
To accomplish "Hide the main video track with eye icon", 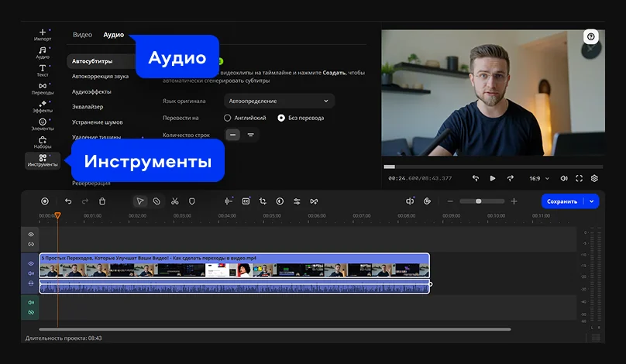I will click(x=31, y=263).
